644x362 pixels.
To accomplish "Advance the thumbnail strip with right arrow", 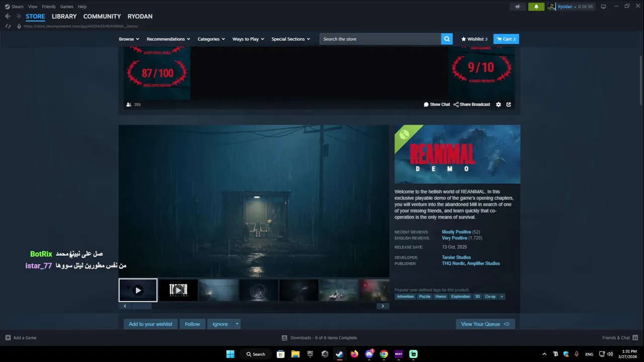I will (382, 306).
